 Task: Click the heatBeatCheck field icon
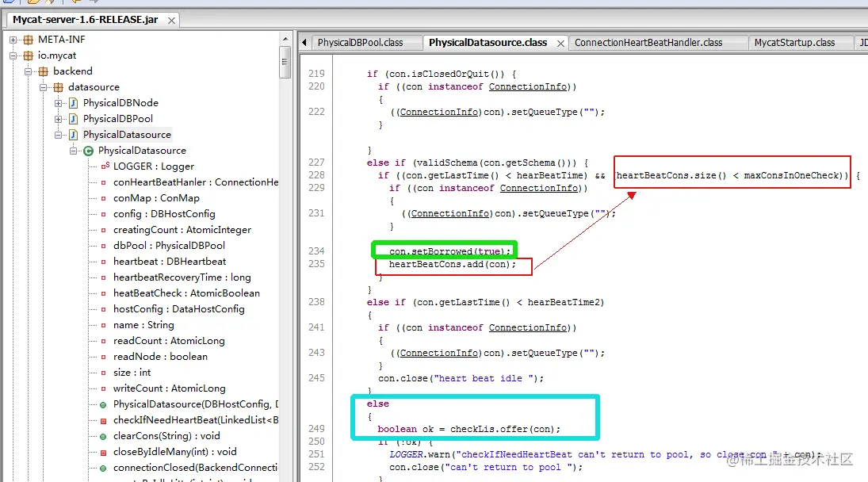(x=104, y=293)
